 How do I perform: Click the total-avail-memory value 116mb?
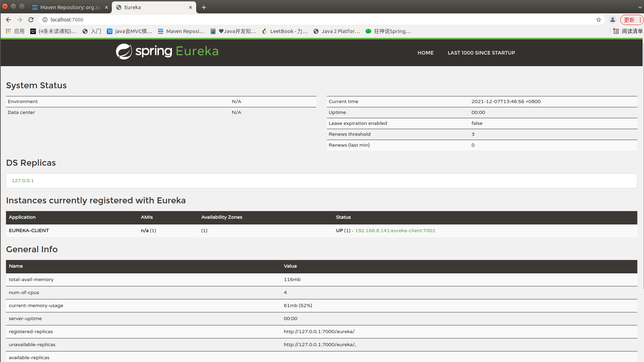292,279
